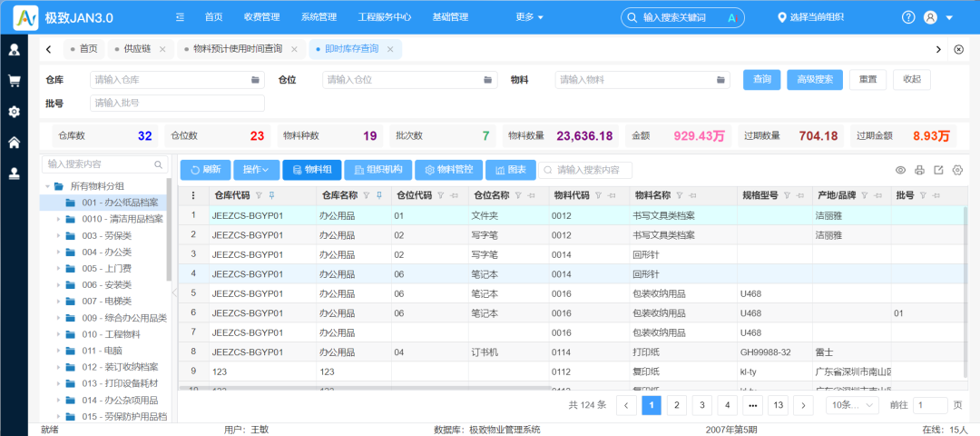This screenshot has width=980, height=436.
Task: Click pin icon on 仓库名称 column
Action: pos(378,195)
